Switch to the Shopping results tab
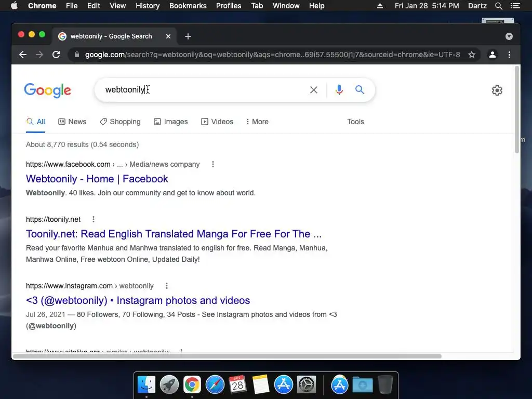 pos(120,122)
